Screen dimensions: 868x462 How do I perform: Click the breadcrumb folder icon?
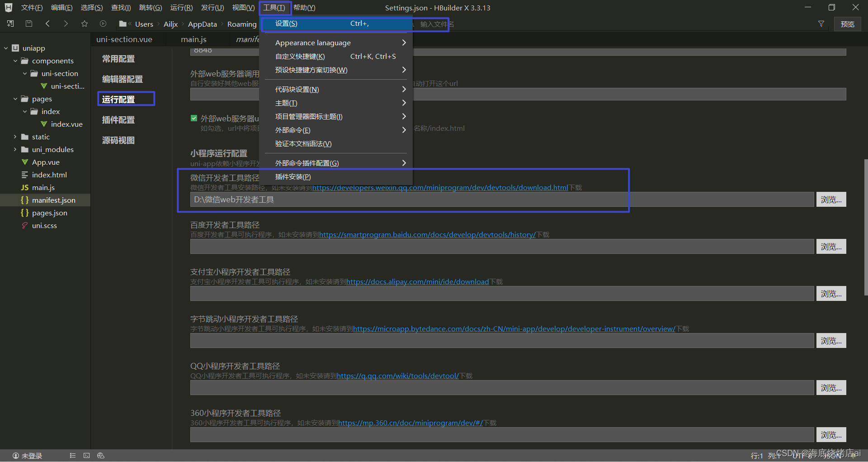click(123, 24)
